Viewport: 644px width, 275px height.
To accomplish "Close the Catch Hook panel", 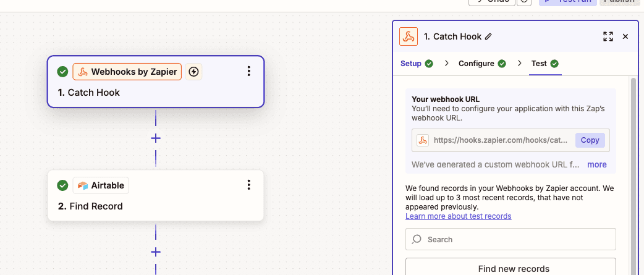I will [x=625, y=36].
